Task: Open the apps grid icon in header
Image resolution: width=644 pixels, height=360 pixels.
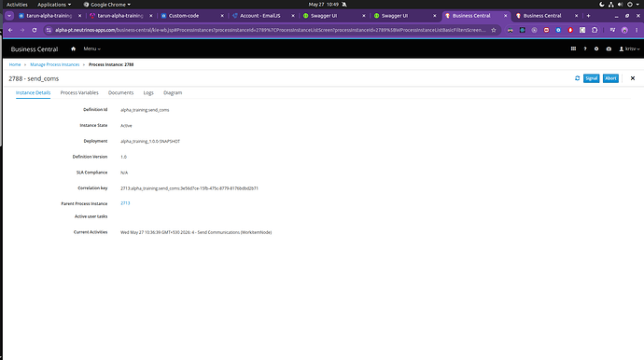Action: (573, 48)
